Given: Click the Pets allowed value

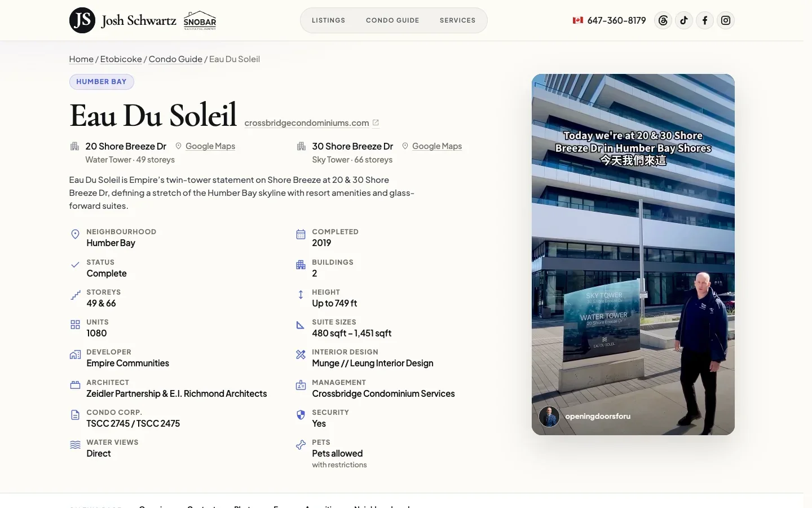Looking at the screenshot, I should 338,454.
